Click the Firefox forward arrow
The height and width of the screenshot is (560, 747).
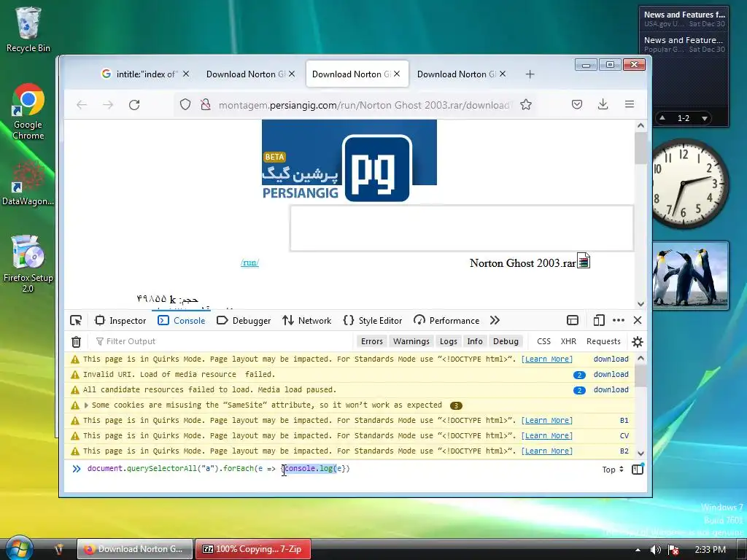pyautogui.click(x=108, y=105)
